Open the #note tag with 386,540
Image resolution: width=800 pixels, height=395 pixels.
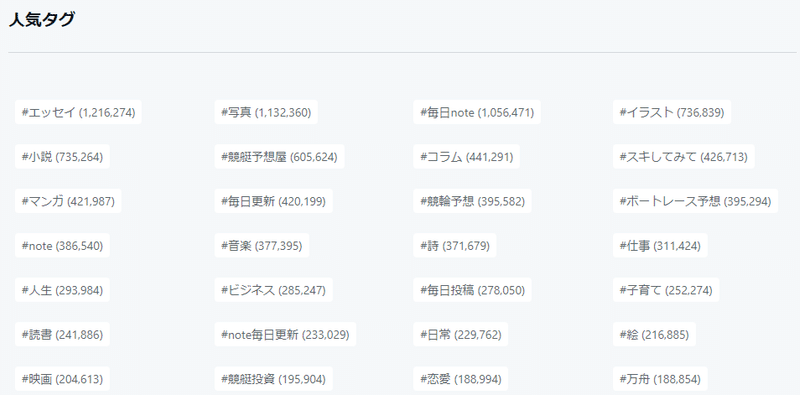[62, 245]
